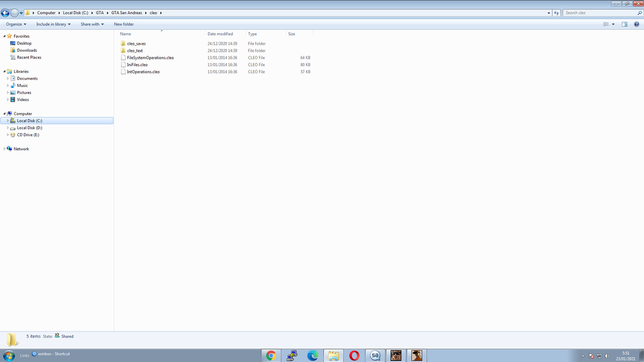
Task: Show hidden system tray icons
Action: 583,356
